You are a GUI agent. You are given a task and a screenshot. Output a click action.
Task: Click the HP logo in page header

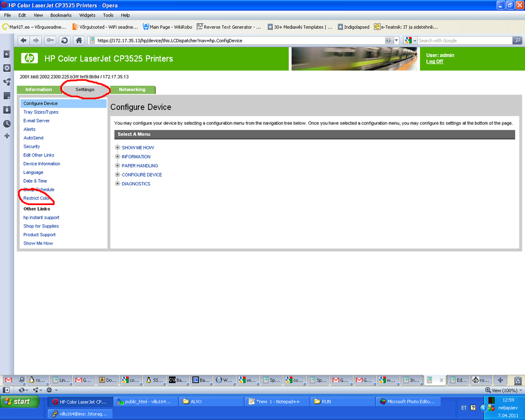tap(30, 59)
